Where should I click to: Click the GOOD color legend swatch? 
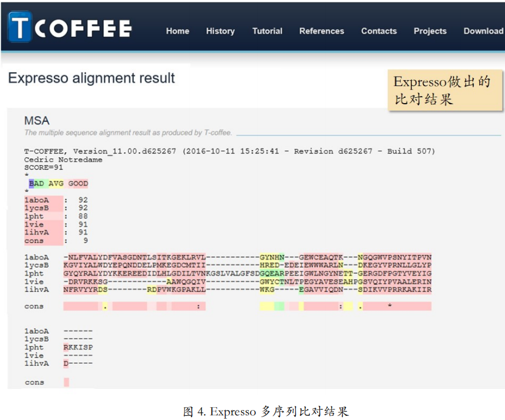pyautogui.click(x=78, y=183)
